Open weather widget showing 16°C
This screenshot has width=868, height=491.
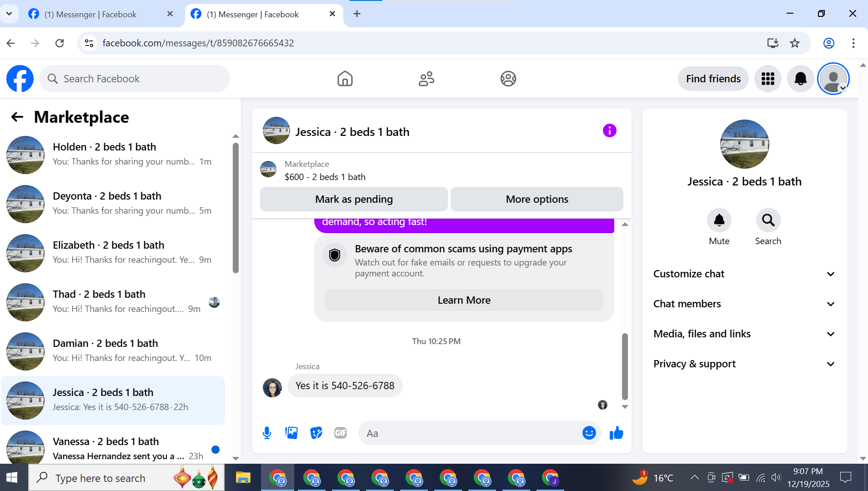pyautogui.click(x=653, y=478)
